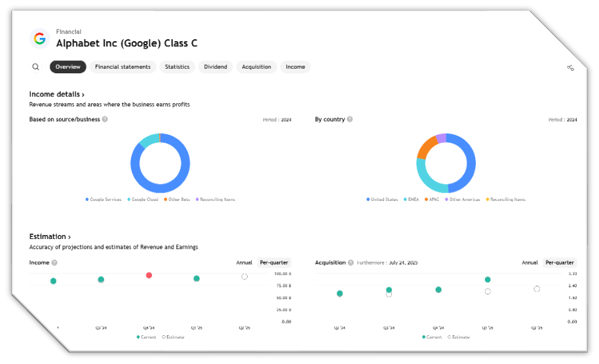Select the Overview tab
The image size is (599, 364).
[x=68, y=67]
